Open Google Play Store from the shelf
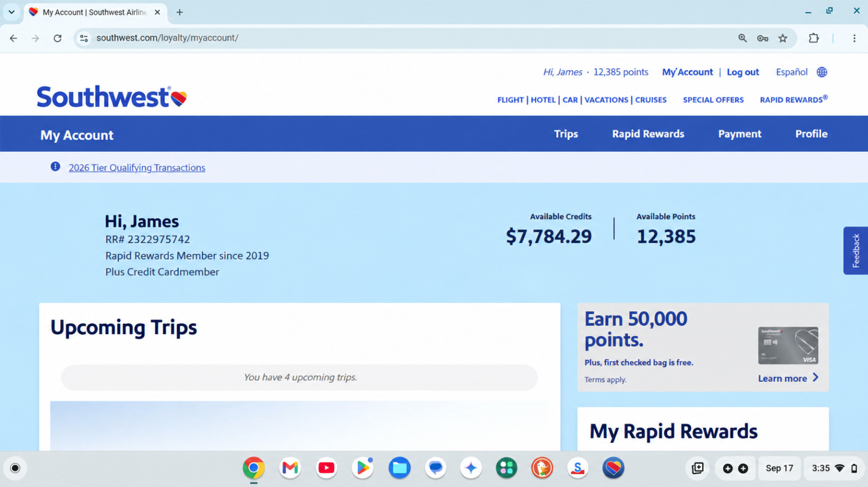 (363, 468)
